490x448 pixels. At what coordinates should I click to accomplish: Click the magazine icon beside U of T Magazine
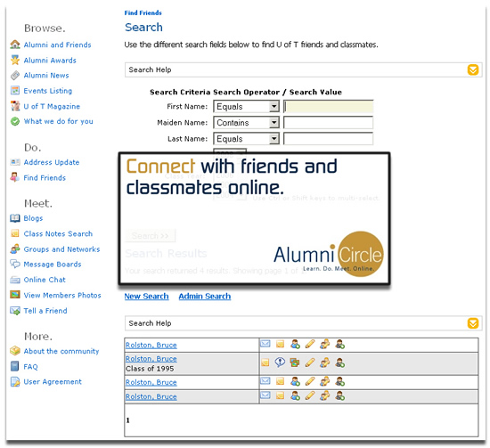tap(14, 106)
